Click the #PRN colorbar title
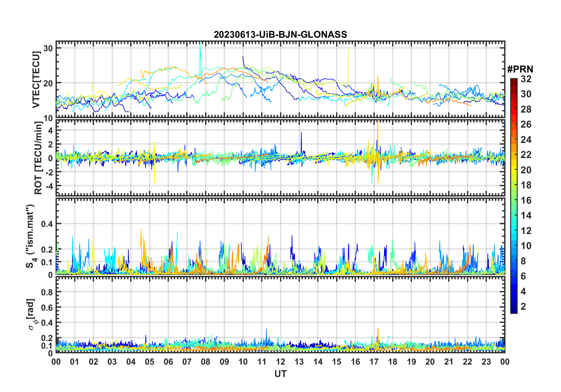 [520, 69]
